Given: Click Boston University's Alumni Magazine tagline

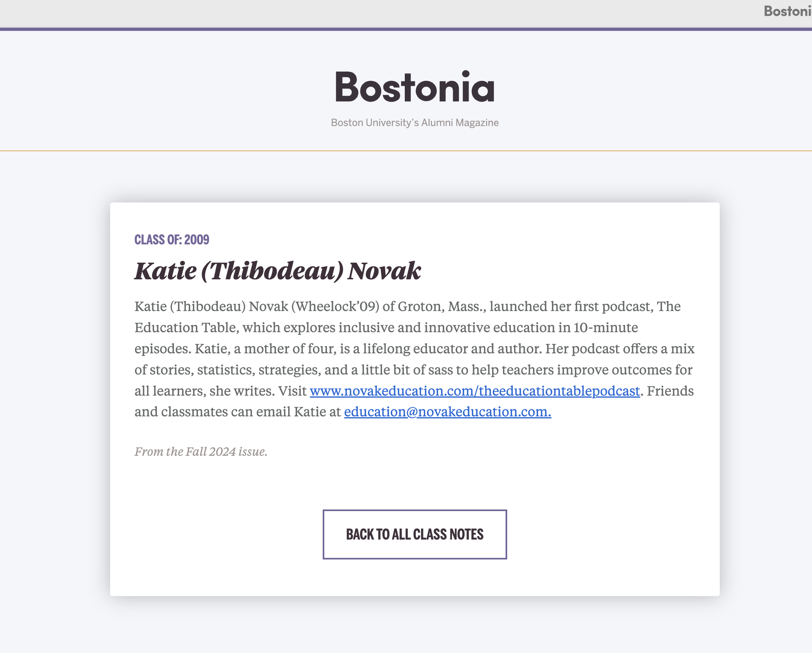Looking at the screenshot, I should pos(415,122).
